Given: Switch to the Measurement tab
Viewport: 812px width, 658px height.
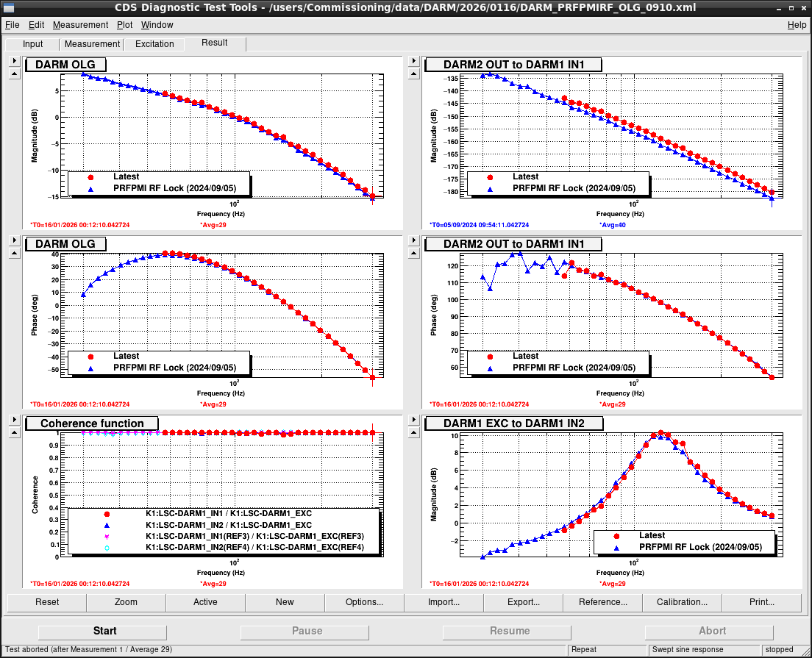Looking at the screenshot, I should pyautogui.click(x=91, y=44).
